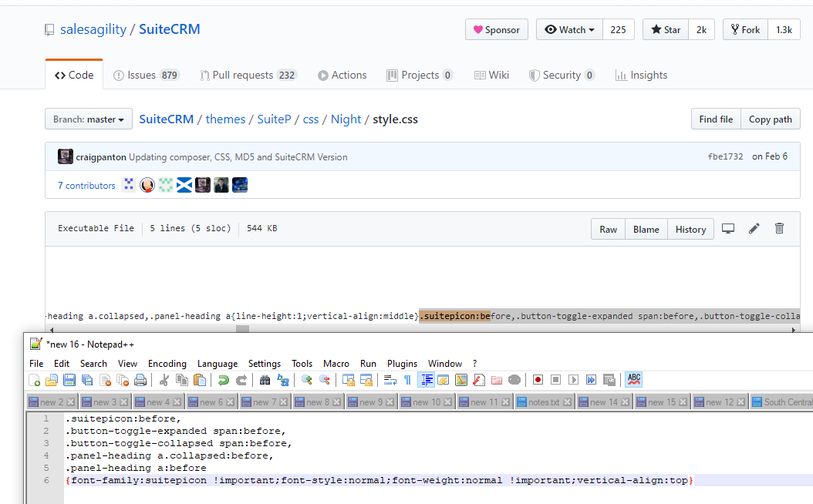Click the History button
The height and width of the screenshot is (504, 813).
[690, 230]
